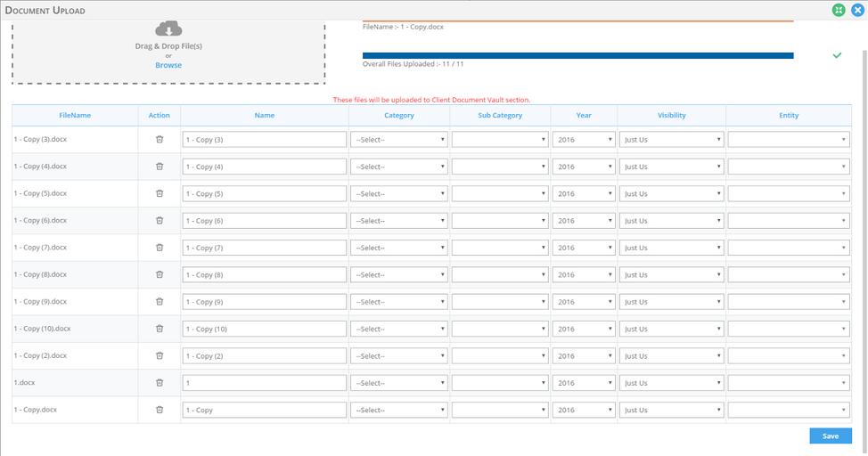Screen dimensions: 868x456
Task: Click the overall upload progress bar
Action: [x=577, y=55]
